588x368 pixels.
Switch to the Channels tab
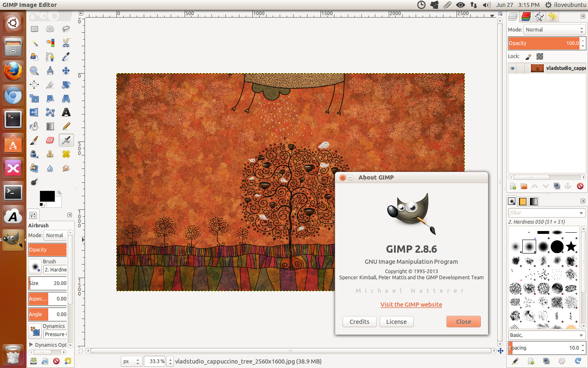526,16
